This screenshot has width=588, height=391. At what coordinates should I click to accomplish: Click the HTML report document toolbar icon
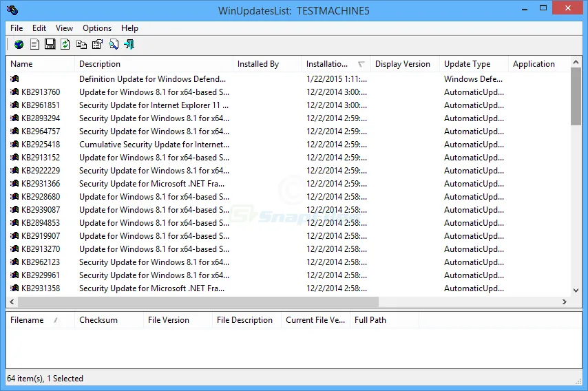point(34,45)
